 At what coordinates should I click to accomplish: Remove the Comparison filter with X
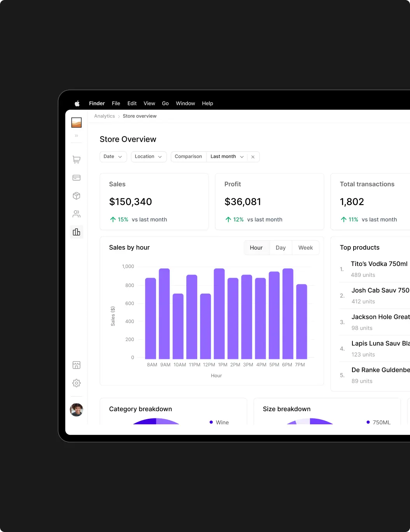(x=253, y=157)
